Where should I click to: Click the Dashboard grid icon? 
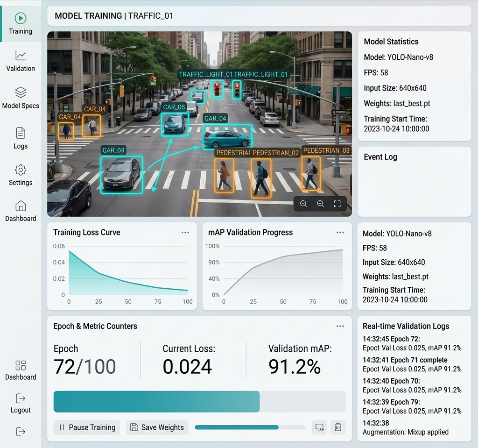click(21, 365)
